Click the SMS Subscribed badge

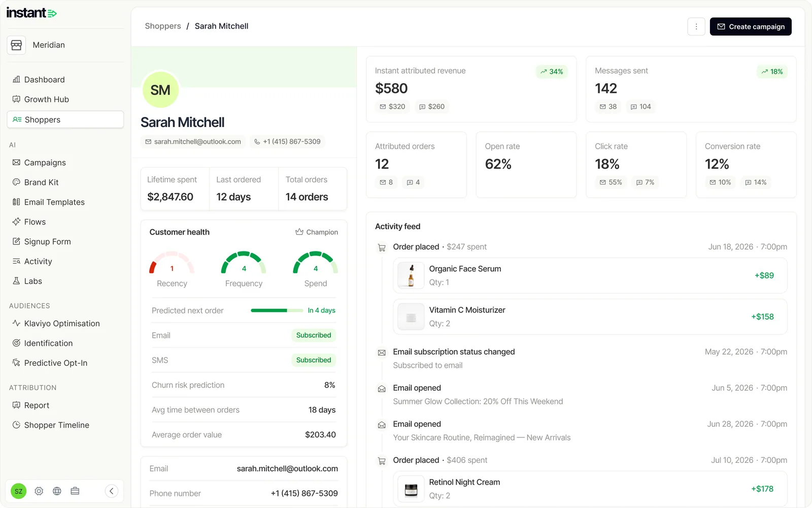coord(314,360)
